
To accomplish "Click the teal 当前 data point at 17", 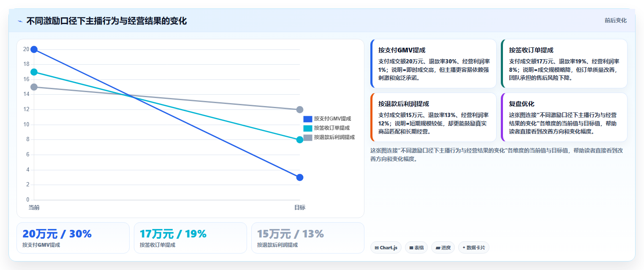I will click(x=34, y=72).
